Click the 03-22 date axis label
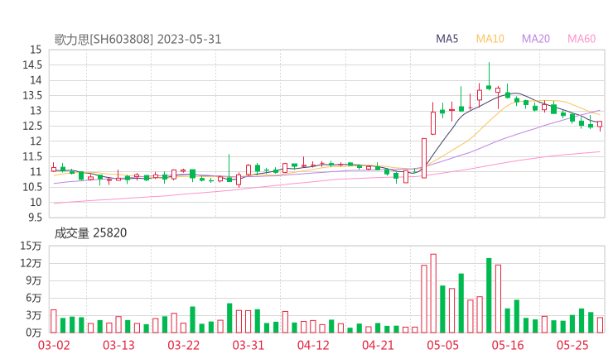Screen dimensions: 613x364 tap(183, 345)
